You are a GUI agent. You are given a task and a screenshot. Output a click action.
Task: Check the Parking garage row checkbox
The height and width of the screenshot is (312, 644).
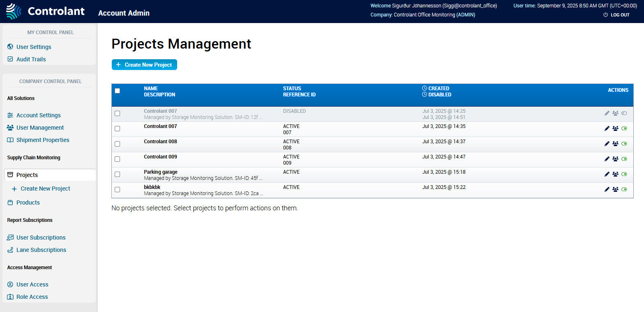click(x=117, y=174)
